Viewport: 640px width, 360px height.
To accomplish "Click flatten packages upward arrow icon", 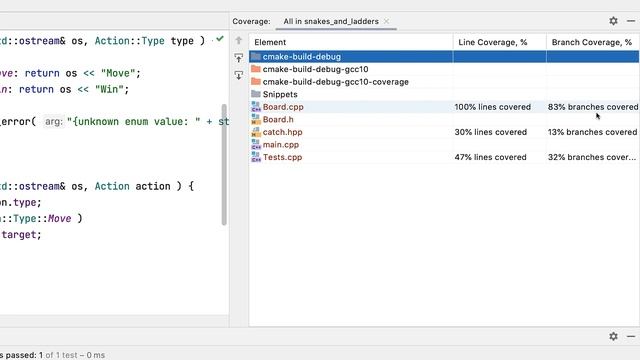I will coord(239,58).
